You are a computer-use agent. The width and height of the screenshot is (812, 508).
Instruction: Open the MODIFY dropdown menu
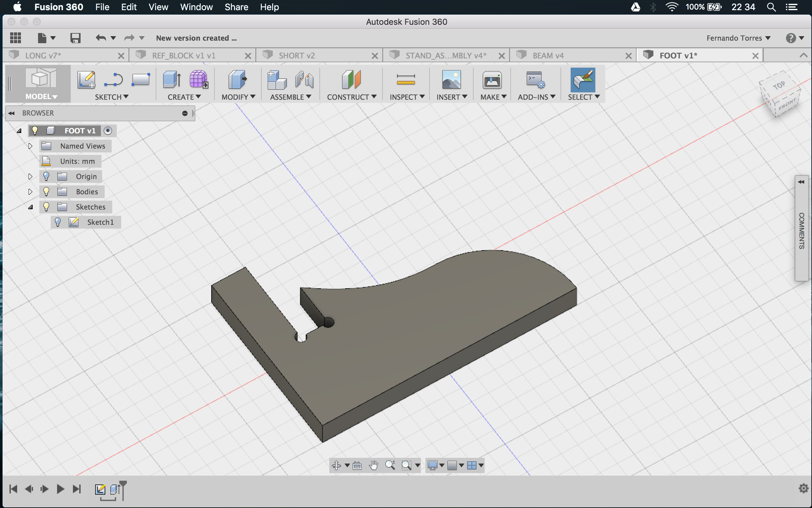(x=238, y=97)
